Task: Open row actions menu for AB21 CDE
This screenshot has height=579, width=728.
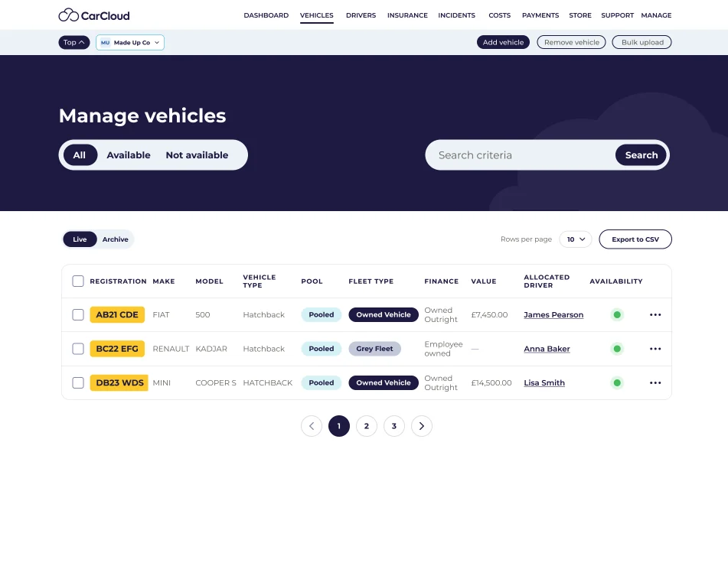Action: coord(655,314)
